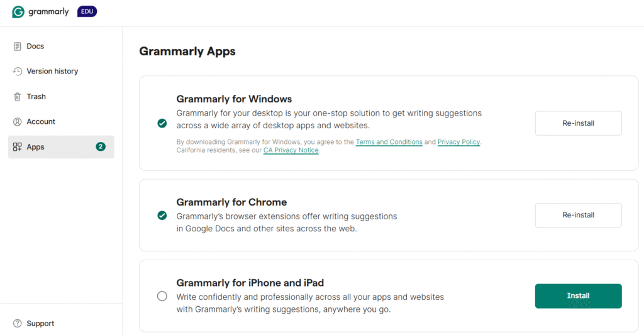Click the EDU badge
Screen dimensions: 644x335
pyautogui.click(x=87, y=12)
